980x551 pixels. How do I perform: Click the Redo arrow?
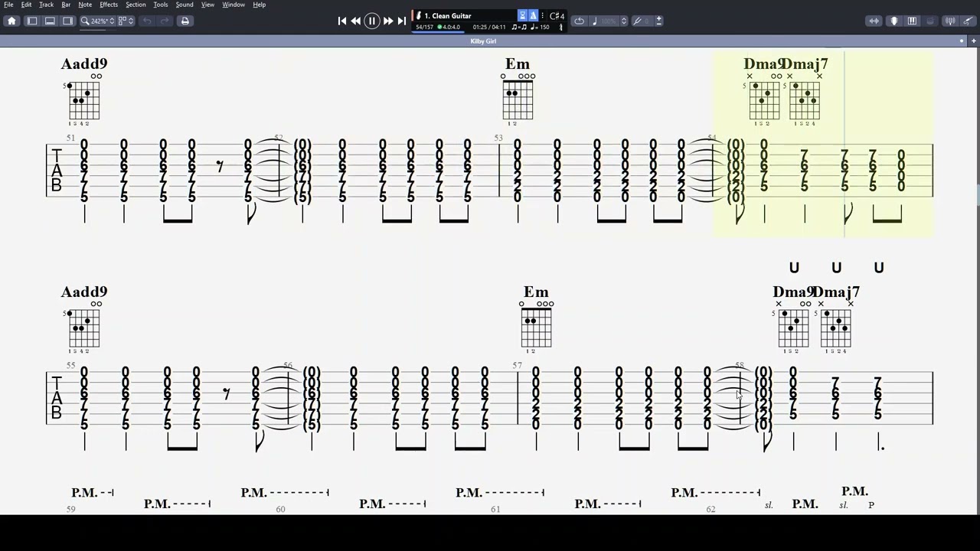tap(164, 21)
